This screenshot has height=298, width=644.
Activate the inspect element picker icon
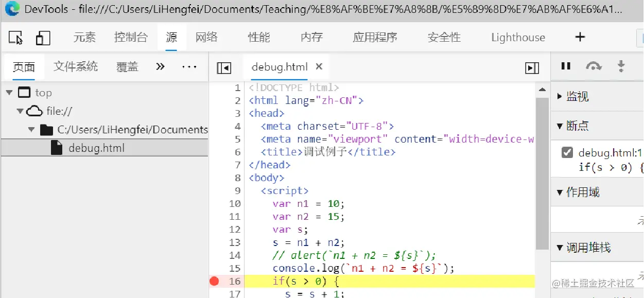(x=16, y=38)
